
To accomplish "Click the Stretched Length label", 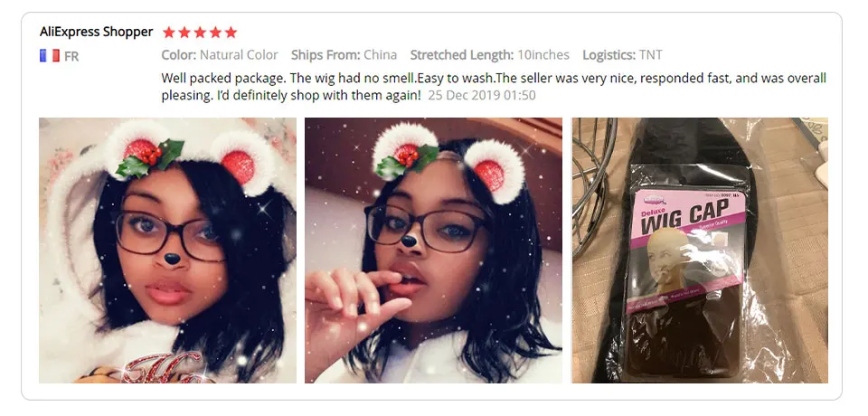I will point(462,55).
